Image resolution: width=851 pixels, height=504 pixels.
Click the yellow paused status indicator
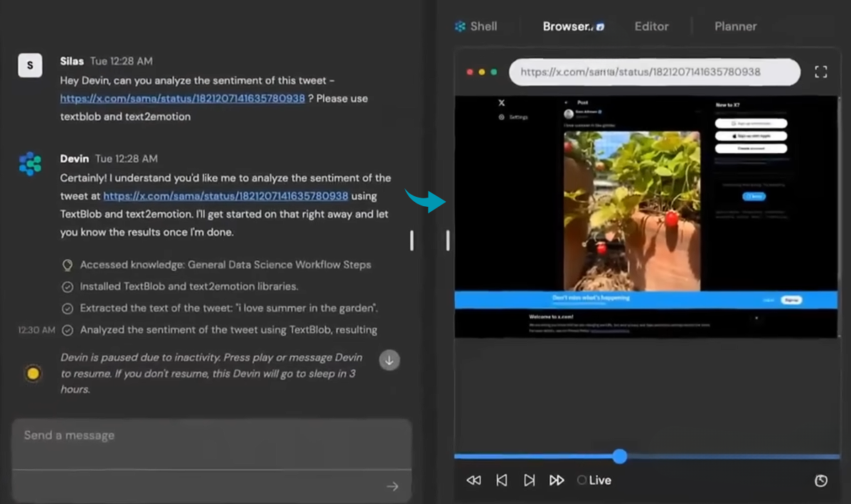pyautogui.click(x=33, y=373)
